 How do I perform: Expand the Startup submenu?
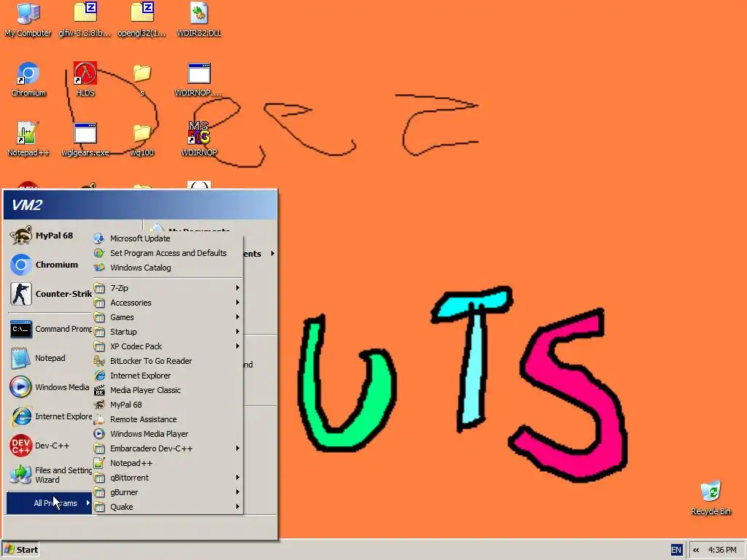pos(168,332)
